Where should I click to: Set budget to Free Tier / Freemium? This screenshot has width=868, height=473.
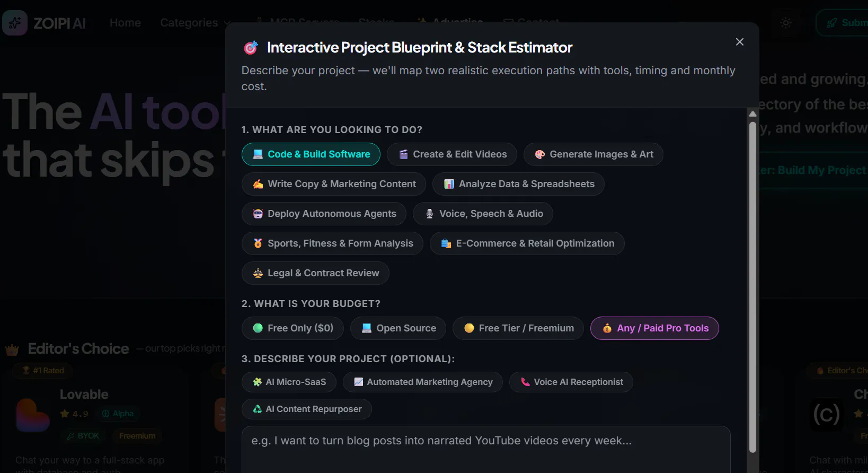pyautogui.click(x=518, y=328)
